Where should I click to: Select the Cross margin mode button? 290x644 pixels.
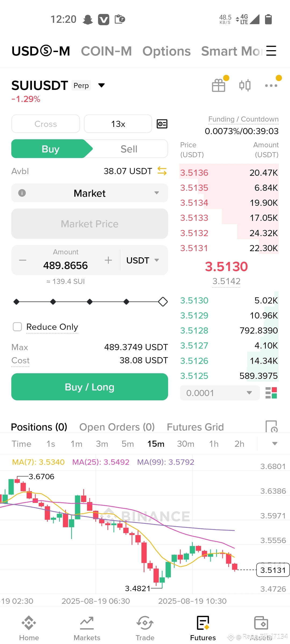click(46, 124)
